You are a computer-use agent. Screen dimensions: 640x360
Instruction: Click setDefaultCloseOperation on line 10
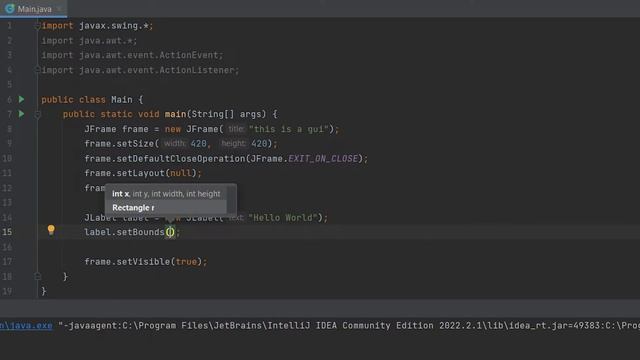[181, 158]
